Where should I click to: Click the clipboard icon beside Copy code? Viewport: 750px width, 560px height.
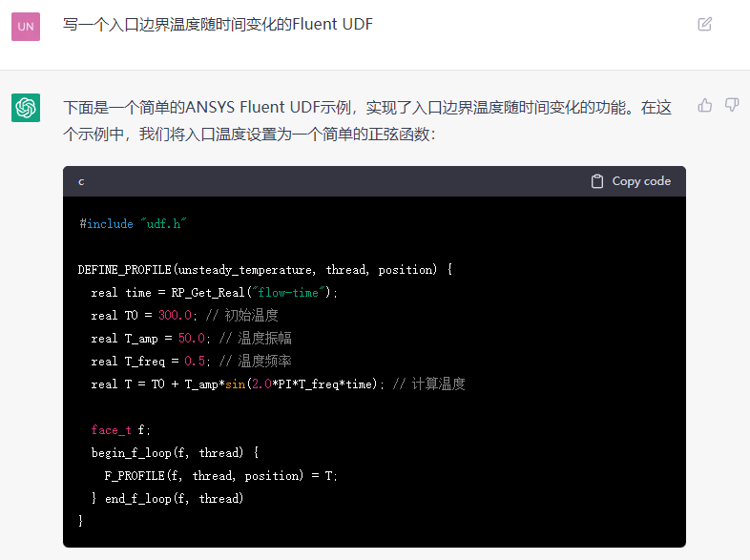(x=597, y=181)
